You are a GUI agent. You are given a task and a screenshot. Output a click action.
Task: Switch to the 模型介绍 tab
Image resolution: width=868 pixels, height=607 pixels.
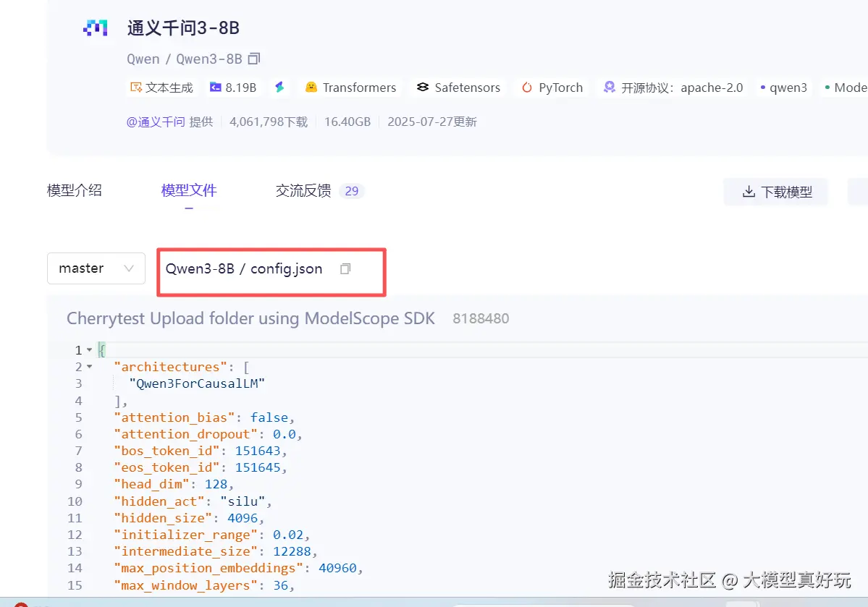tap(74, 190)
